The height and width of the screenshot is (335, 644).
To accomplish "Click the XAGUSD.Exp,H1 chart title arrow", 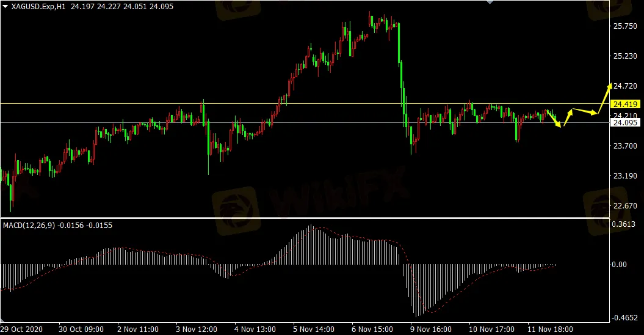I will tap(5, 7).
